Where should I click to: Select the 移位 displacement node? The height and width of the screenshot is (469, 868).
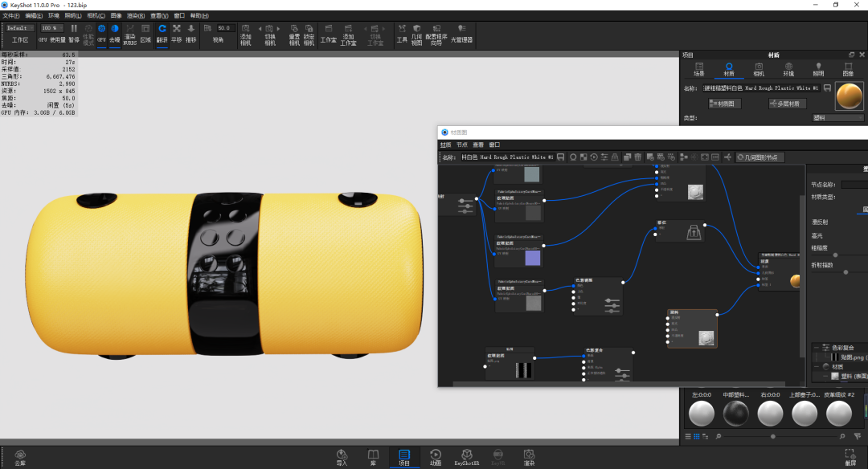(x=681, y=231)
